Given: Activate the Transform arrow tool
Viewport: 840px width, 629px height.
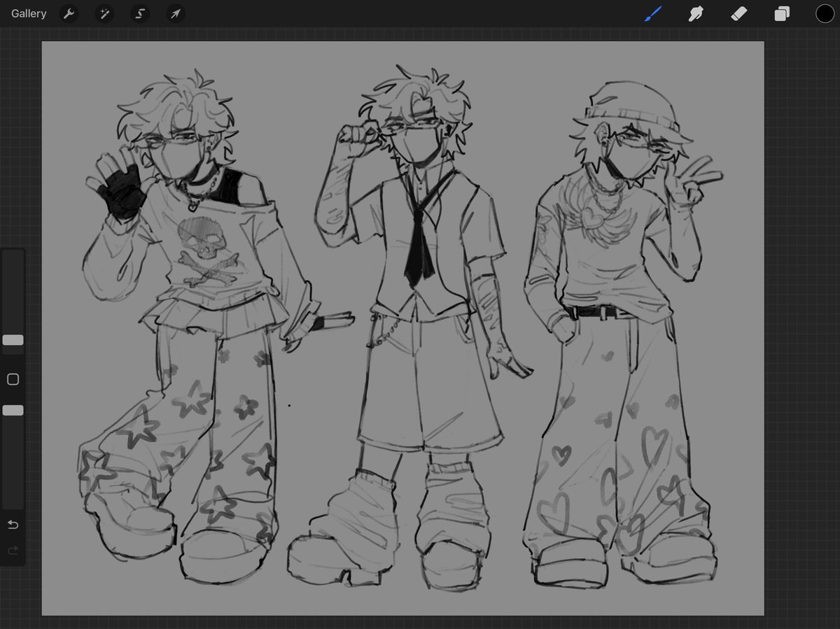Looking at the screenshot, I should pos(176,14).
